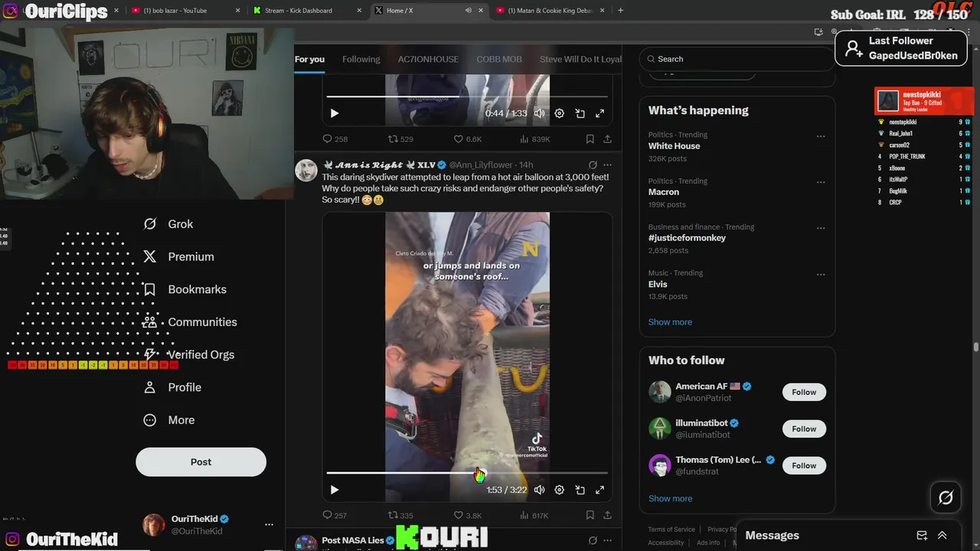Open the COBB MOB timeline tab

499,59
